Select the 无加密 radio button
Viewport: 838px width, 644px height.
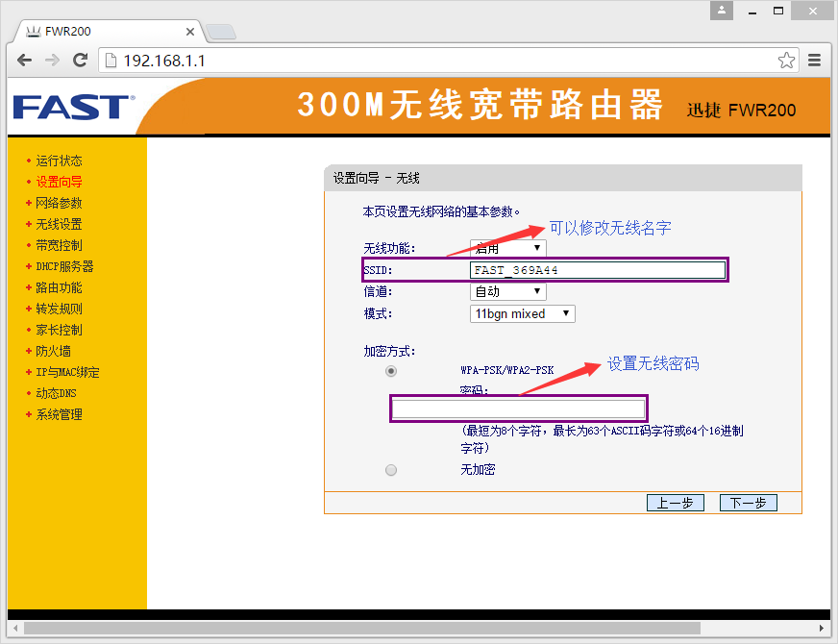click(x=391, y=470)
